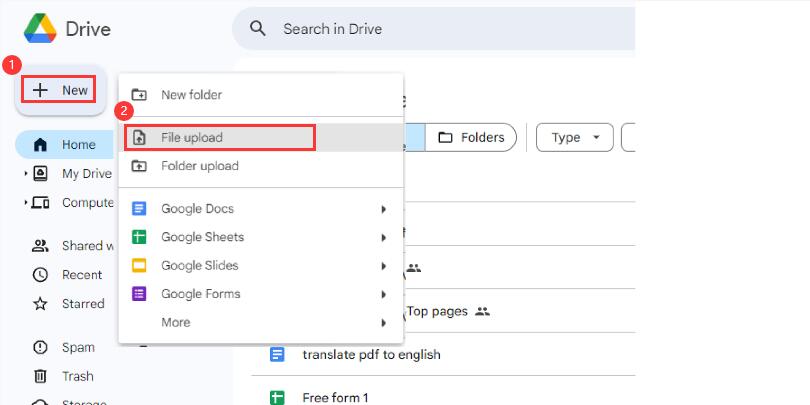Open Google Slides menu entry
The height and width of the screenshot is (405, 810).
pos(261,266)
